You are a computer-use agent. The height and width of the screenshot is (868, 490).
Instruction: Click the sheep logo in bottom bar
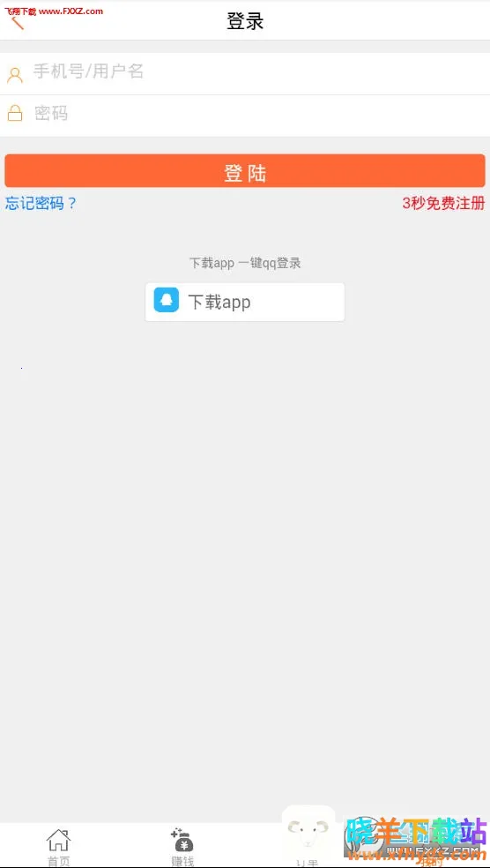pyautogui.click(x=308, y=833)
